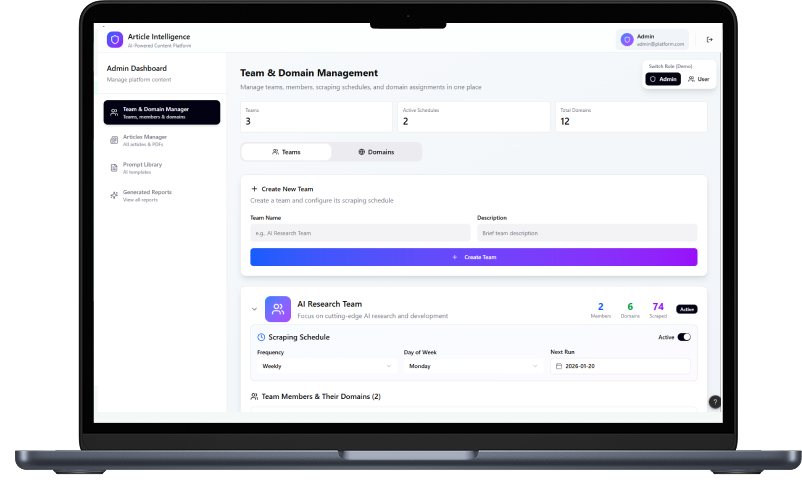Open Prompt Library in sidebar
Viewport: 802px width, 485px height.
pyautogui.click(x=162, y=168)
